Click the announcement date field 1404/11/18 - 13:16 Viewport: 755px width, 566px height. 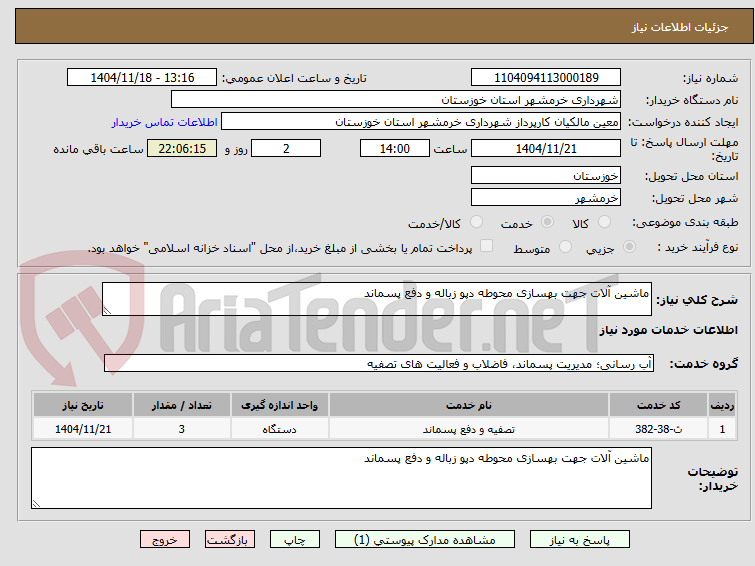[142, 78]
